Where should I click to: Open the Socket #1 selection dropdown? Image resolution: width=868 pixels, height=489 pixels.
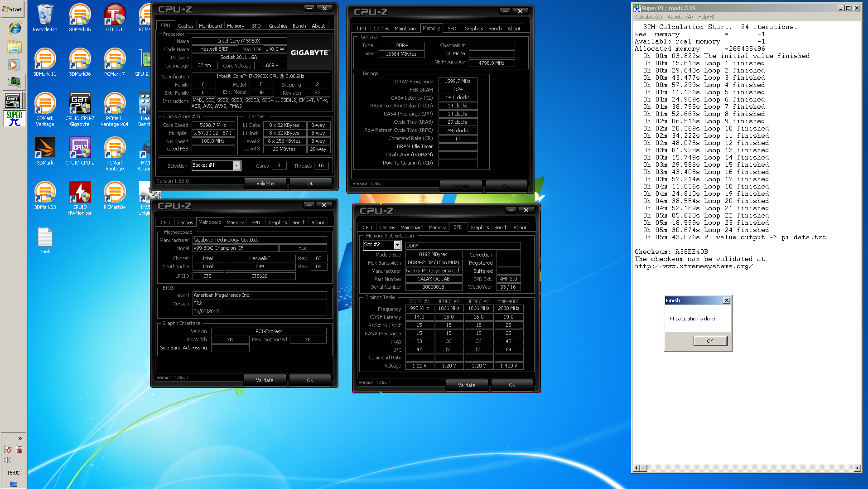pyautogui.click(x=236, y=165)
